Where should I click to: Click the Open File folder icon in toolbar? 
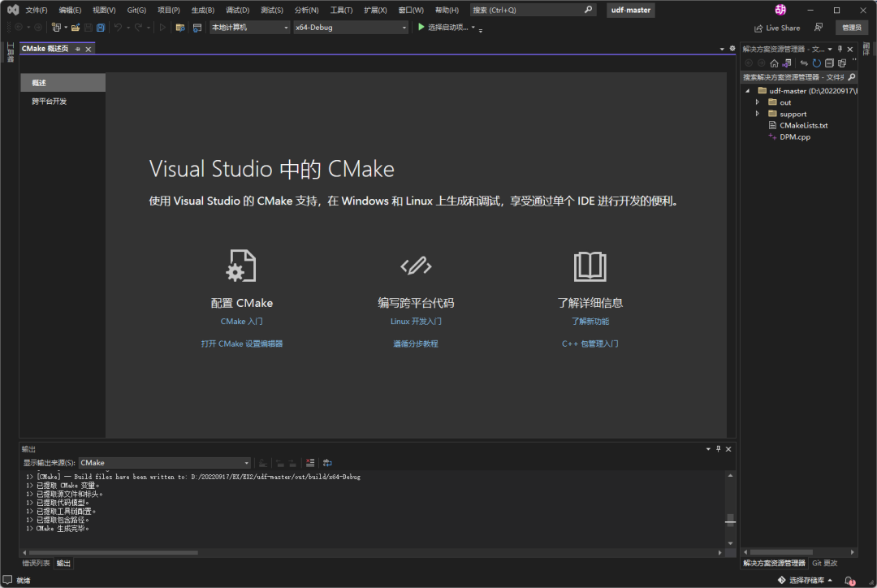click(x=75, y=28)
